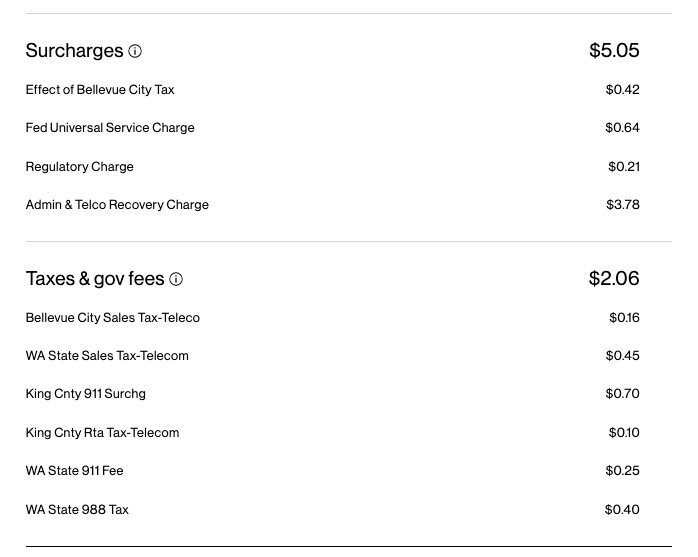Click the Admin & Telco Recovery Charge label
The image size is (698, 557).
117,205
